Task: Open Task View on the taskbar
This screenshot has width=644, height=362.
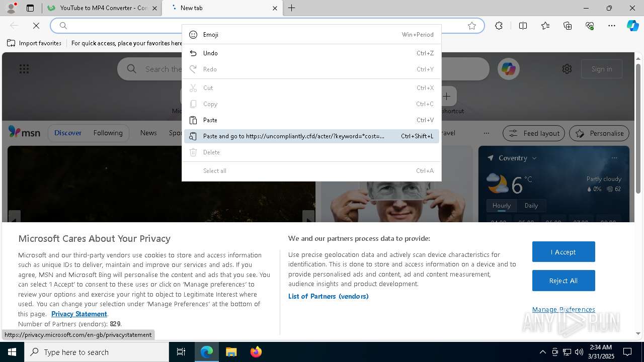Action: pyautogui.click(x=181, y=352)
